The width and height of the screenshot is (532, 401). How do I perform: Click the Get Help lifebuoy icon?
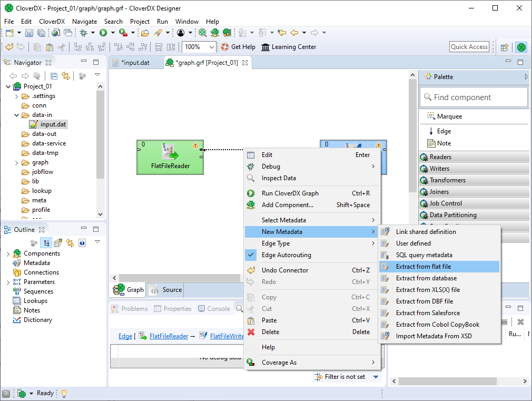(x=225, y=47)
